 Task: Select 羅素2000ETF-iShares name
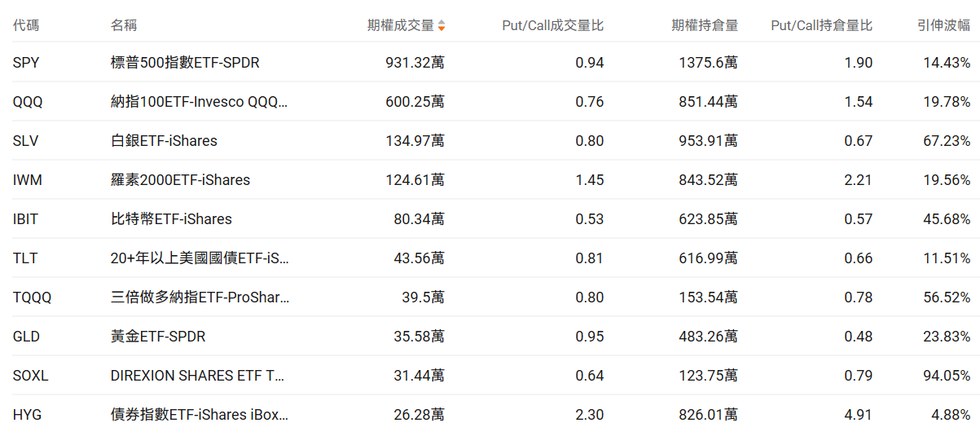(x=180, y=180)
